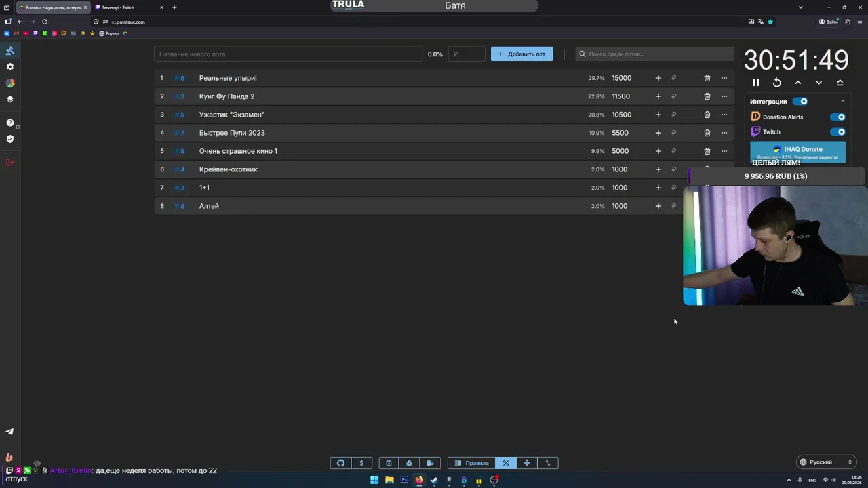
Task: Open the shield icon in sidebar
Action: (10, 139)
